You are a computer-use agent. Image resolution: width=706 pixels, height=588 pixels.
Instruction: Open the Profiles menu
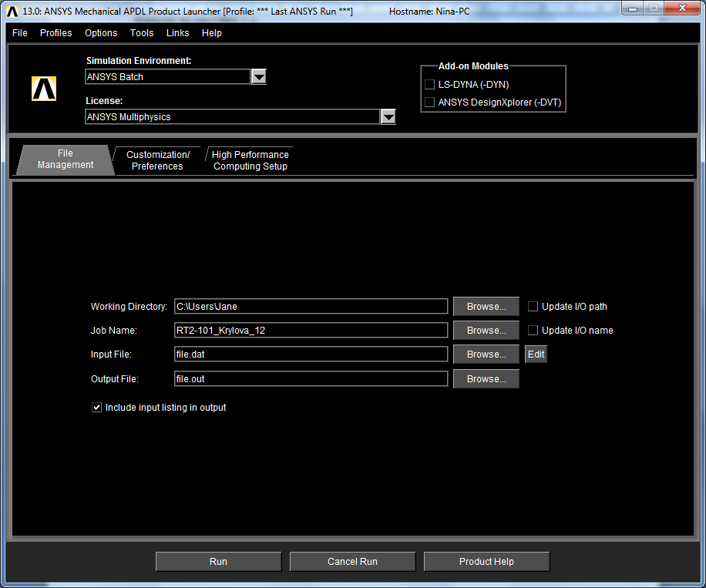tap(55, 33)
